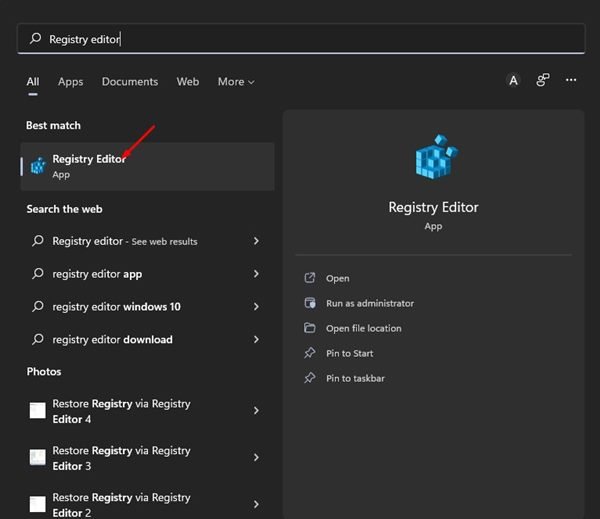
Task: Click the Open action's external-link icon
Action: click(x=310, y=278)
